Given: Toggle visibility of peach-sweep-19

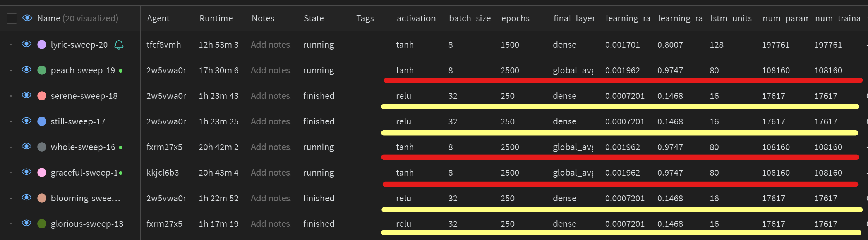Looking at the screenshot, I should (x=26, y=70).
